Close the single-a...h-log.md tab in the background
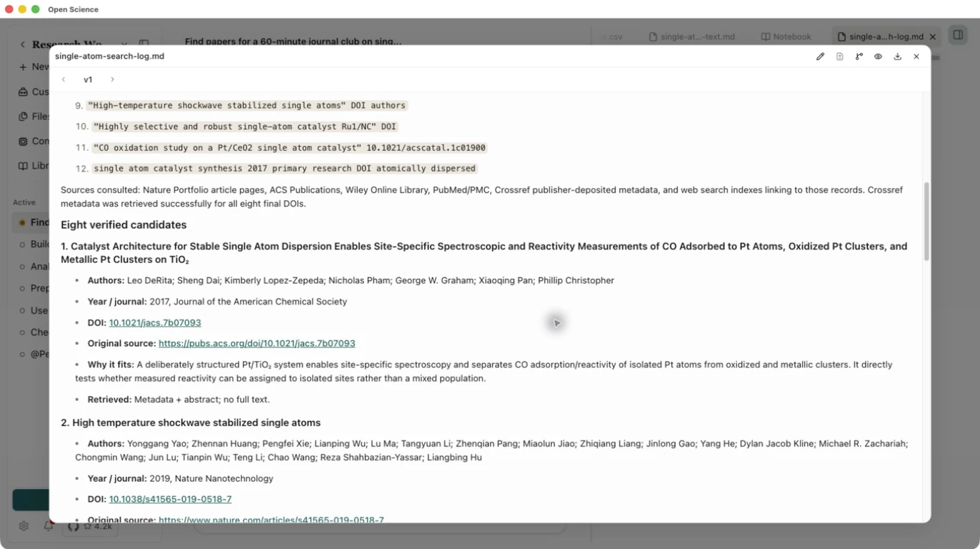The width and height of the screenshot is (980, 549). [933, 36]
